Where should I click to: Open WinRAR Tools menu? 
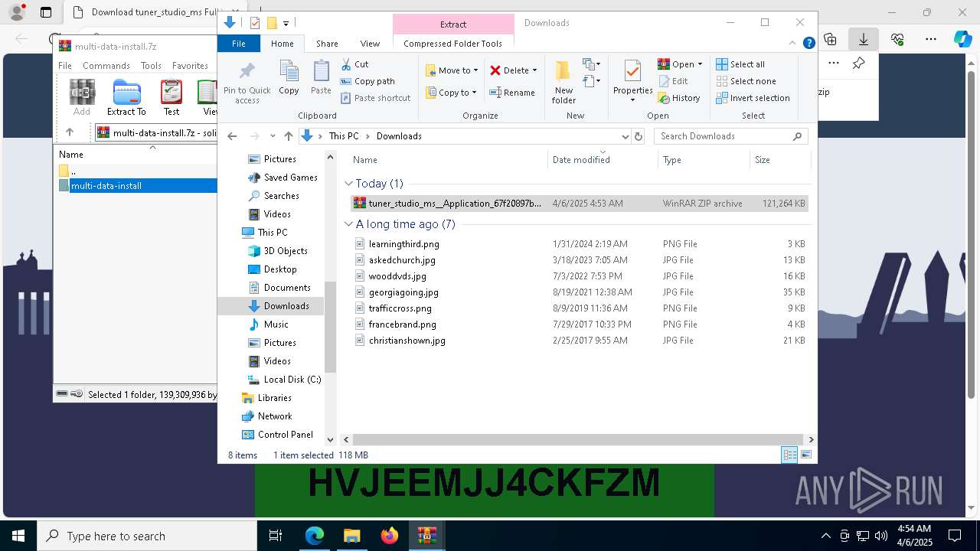(151, 66)
